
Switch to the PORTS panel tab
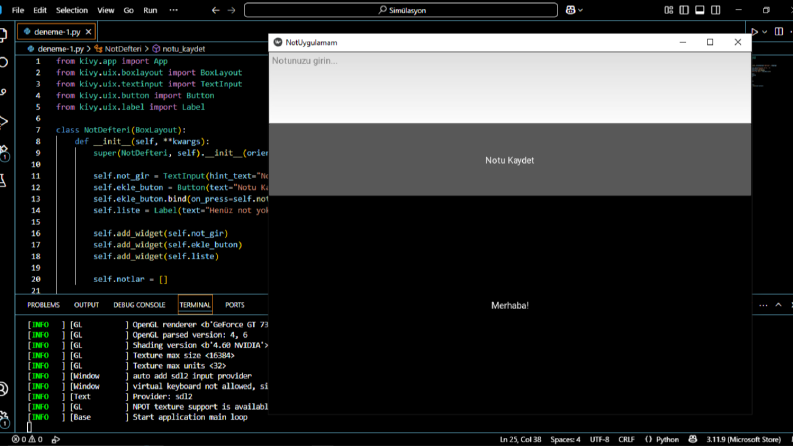[235, 305]
